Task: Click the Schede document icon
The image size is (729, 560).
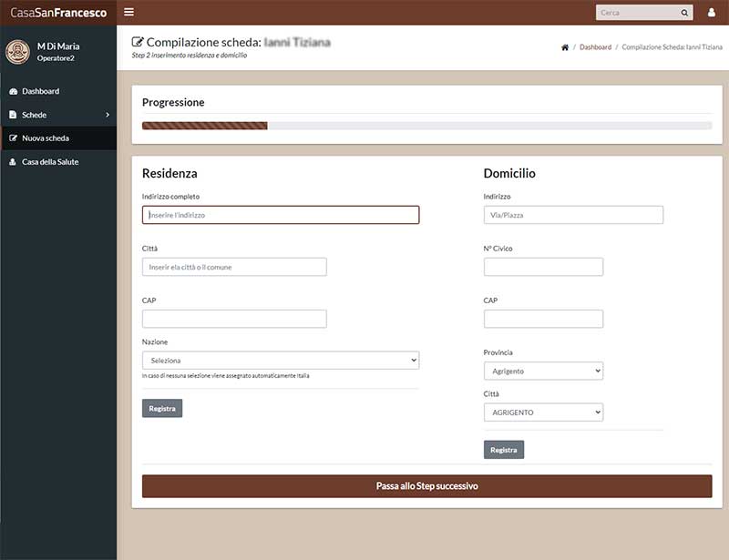Action: point(13,115)
